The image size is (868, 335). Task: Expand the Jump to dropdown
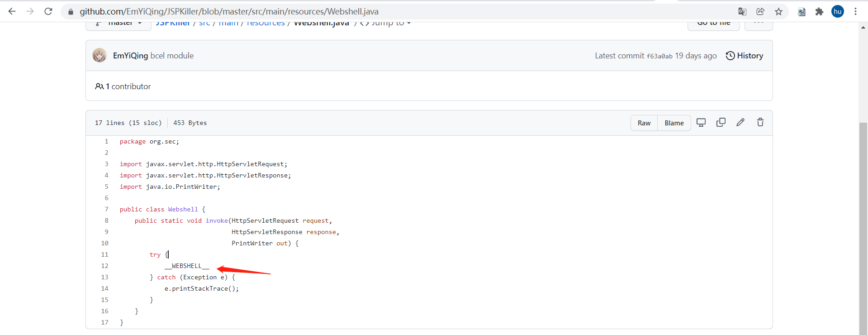(x=387, y=24)
